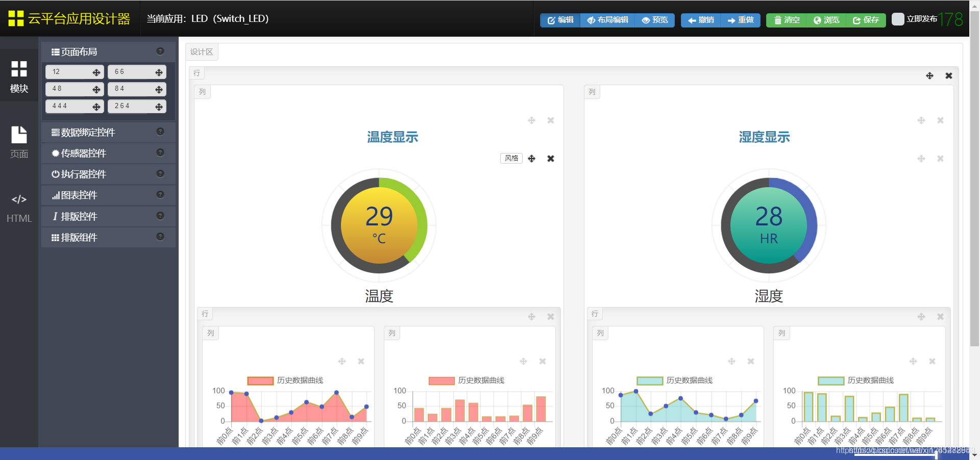
Task: Delete the teal bar chart widget via X
Action: point(932,361)
